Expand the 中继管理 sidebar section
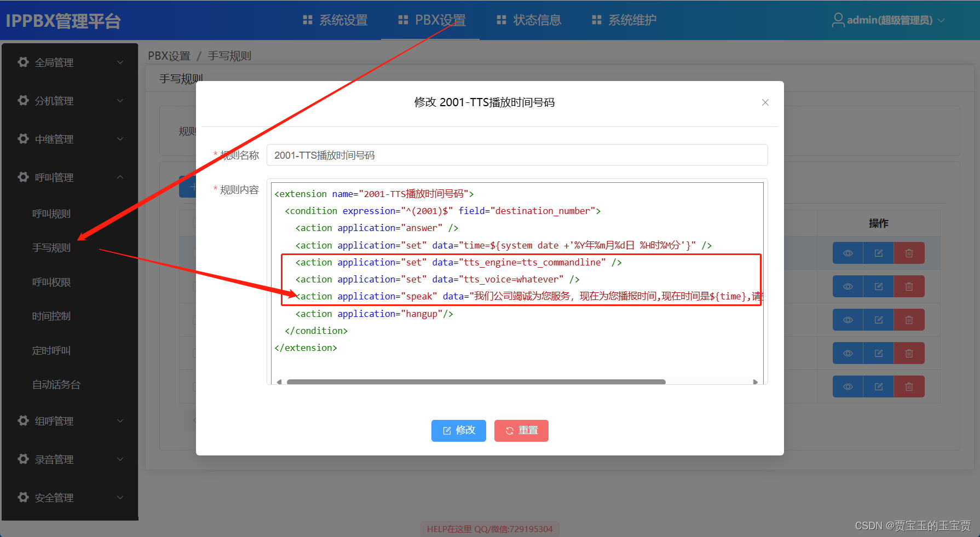The height and width of the screenshot is (537, 980). tap(70, 139)
